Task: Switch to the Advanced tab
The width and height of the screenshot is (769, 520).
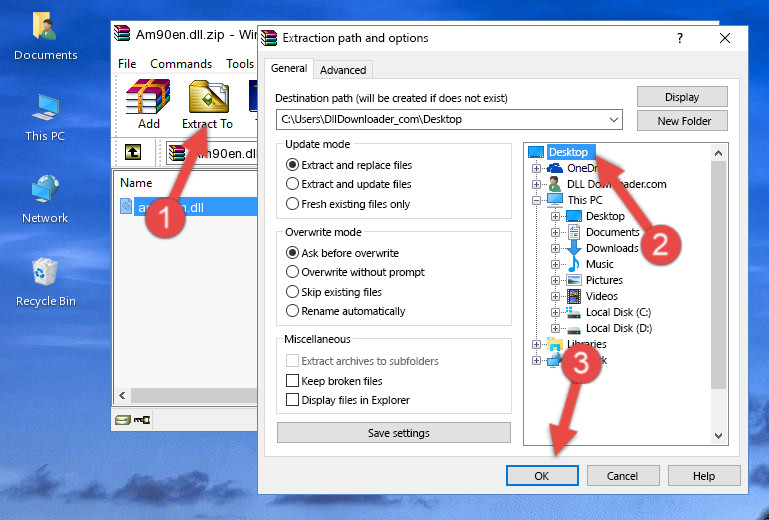Action: pos(343,70)
